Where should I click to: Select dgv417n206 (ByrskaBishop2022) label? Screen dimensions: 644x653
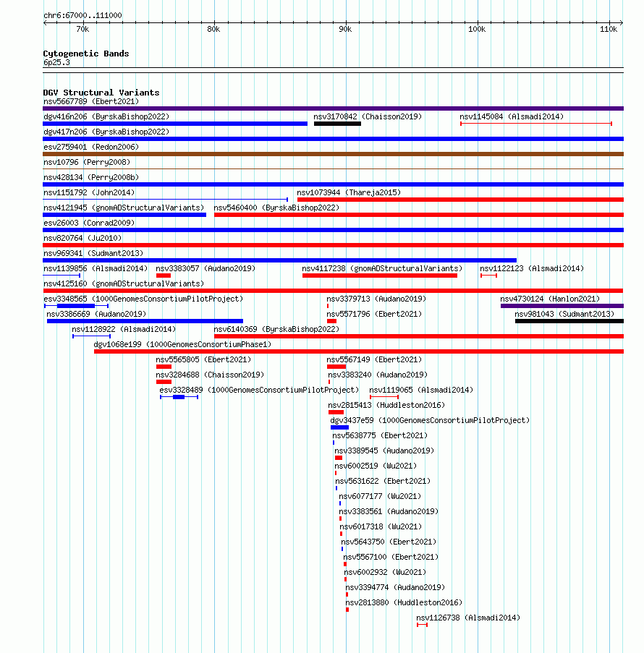click(106, 132)
